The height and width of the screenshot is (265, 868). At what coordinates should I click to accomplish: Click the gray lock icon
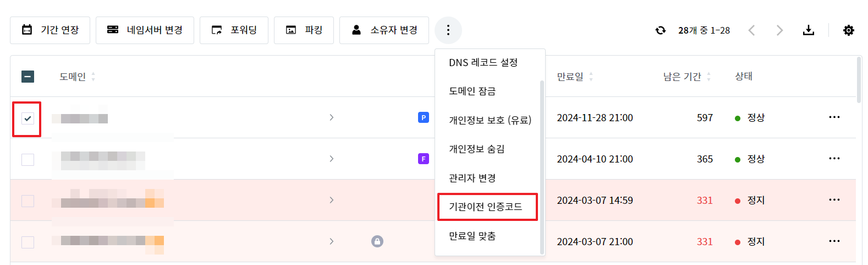[x=377, y=241]
